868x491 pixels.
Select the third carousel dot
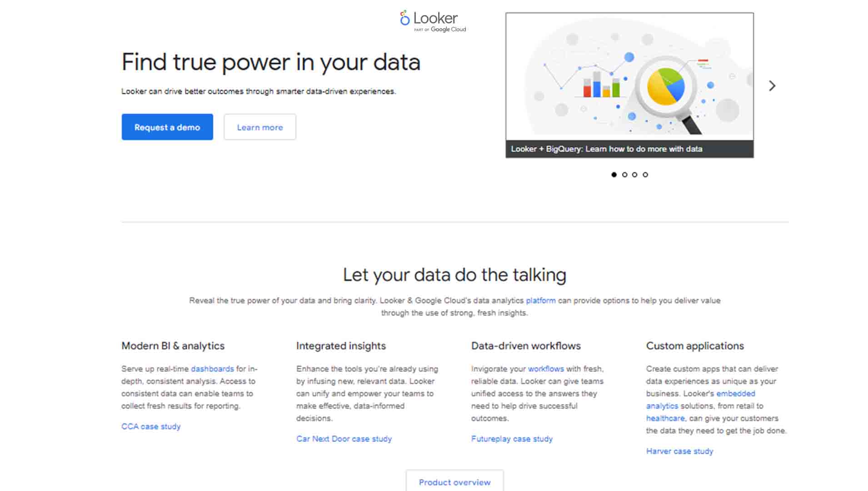(635, 175)
